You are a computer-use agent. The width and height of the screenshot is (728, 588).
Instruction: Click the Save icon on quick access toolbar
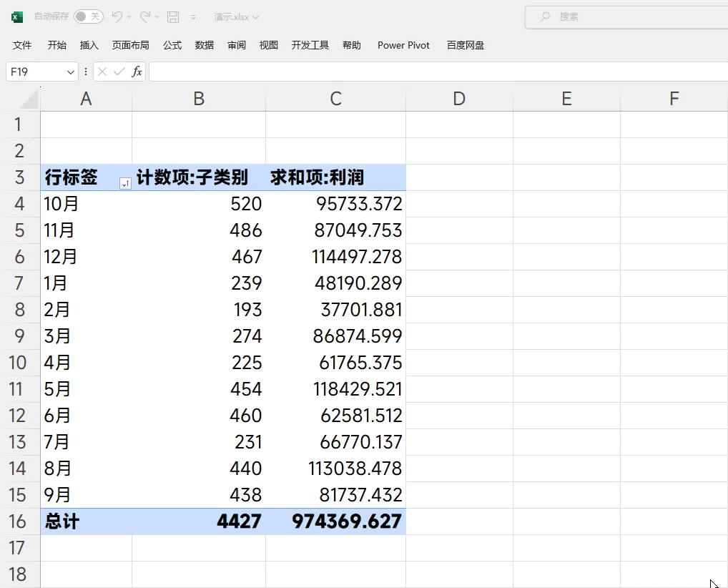point(172,16)
